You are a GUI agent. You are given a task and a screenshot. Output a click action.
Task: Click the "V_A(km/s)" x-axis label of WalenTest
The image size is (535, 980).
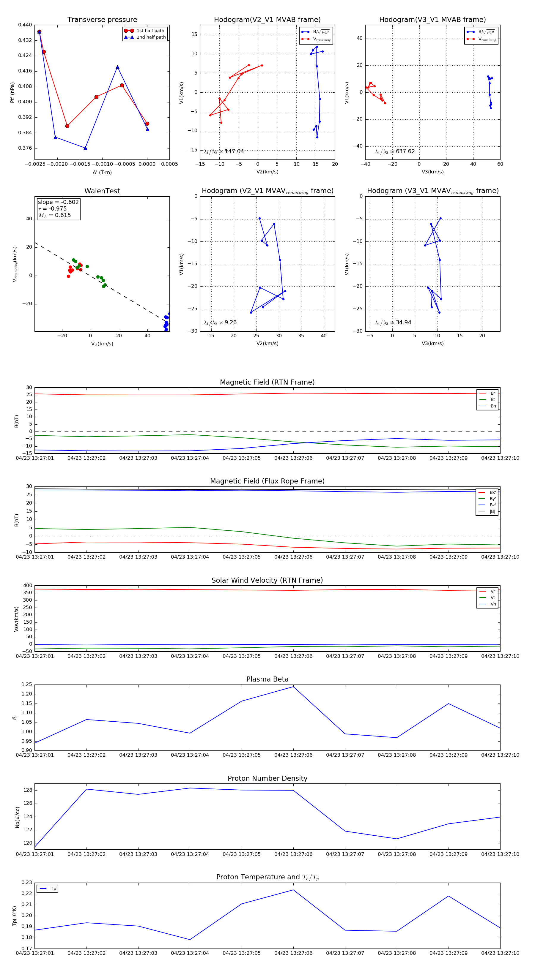click(x=102, y=344)
